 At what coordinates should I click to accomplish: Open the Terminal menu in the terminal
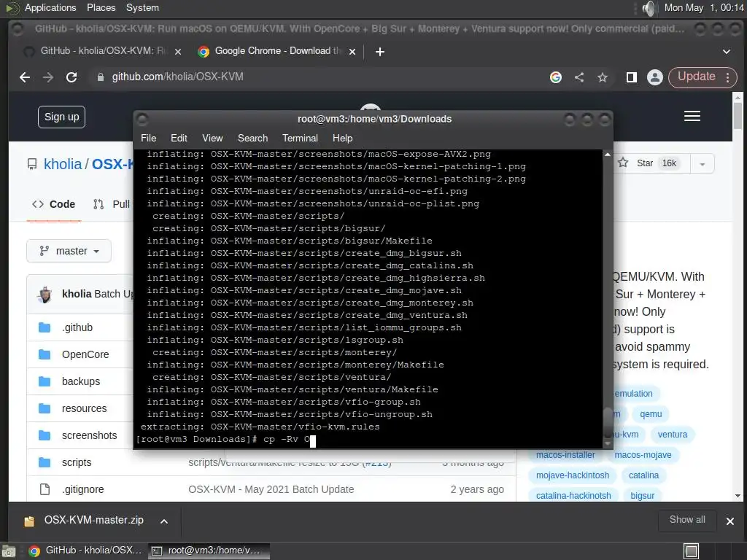tap(300, 138)
